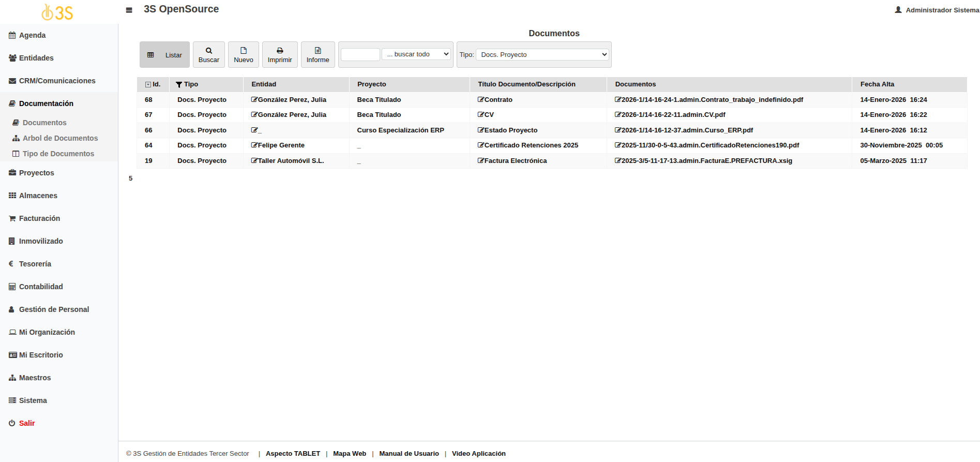Click Salir to log out
The width and height of the screenshot is (980, 462).
[26, 423]
